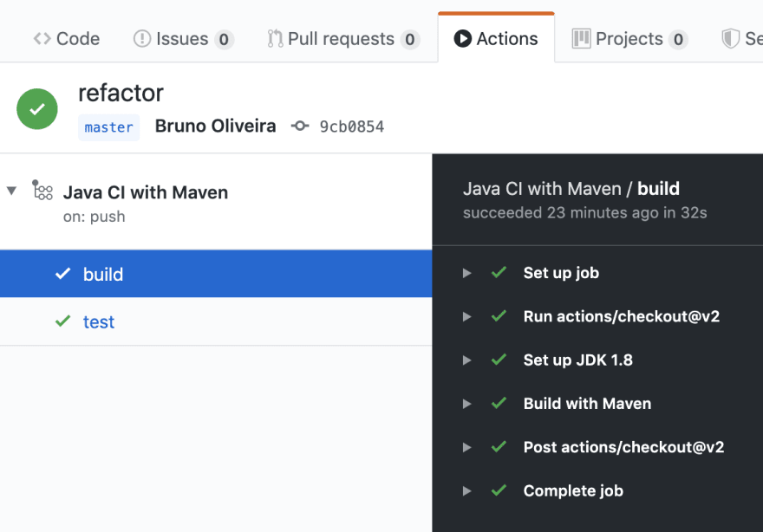Open the Projects tab
Screen dimensions: 763x532
pos(629,39)
